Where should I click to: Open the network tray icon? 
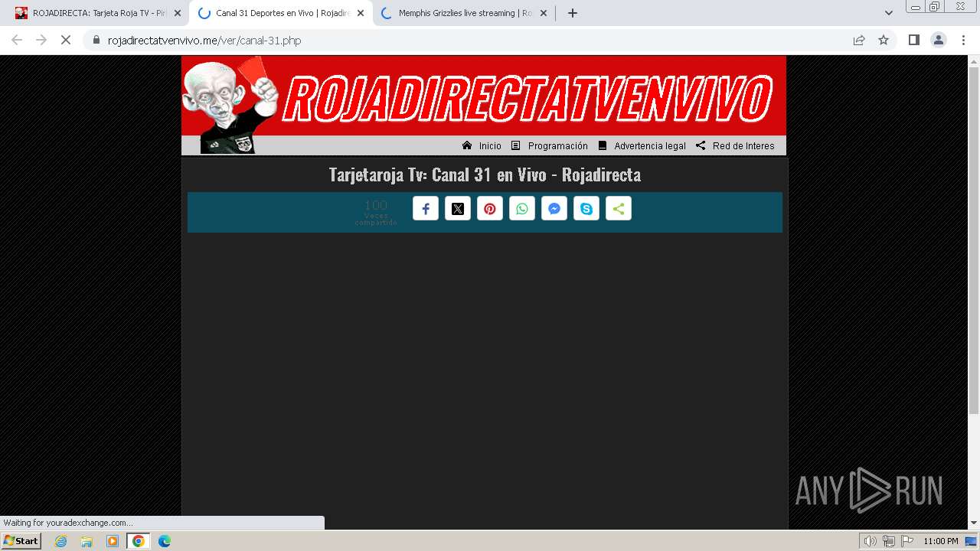(889, 541)
